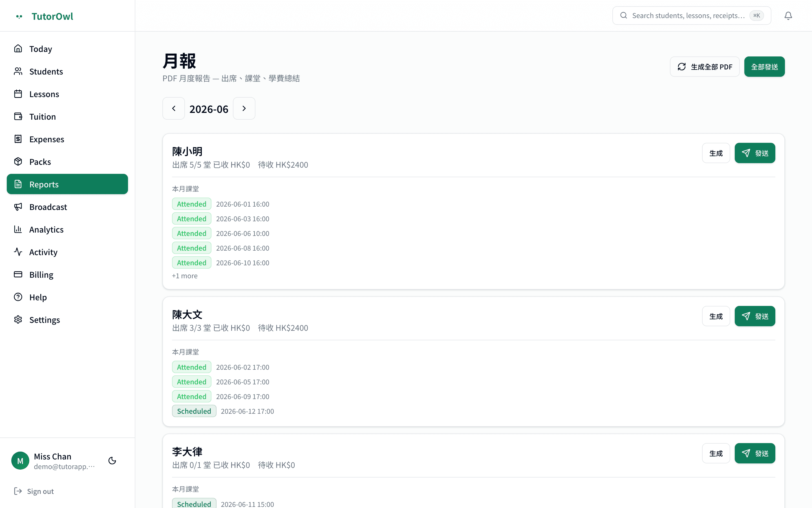Screen dimensions: 812x508
Task: Generate report for 陳小明
Action: point(716,153)
